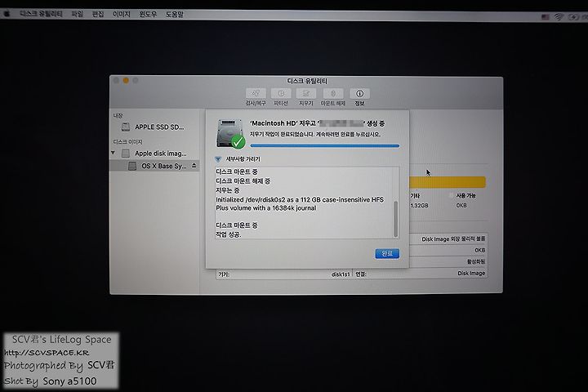Click the '1.32GB' usage value
The image size is (588, 392).
tap(419, 206)
